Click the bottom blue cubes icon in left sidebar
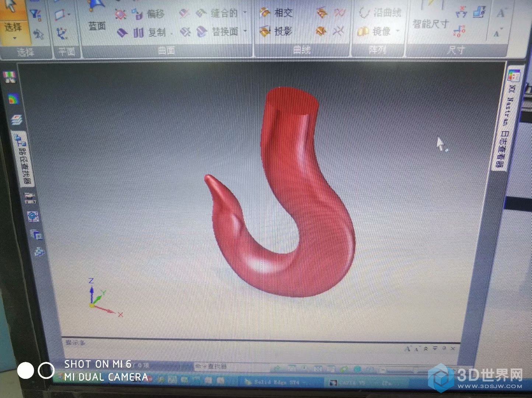Image resolution: width=532 pixels, height=398 pixels. (39, 252)
